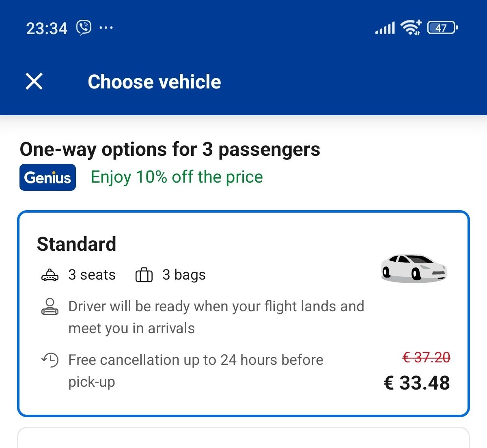Tap the taxi seats icon
The image size is (487, 448).
pyautogui.click(x=50, y=275)
